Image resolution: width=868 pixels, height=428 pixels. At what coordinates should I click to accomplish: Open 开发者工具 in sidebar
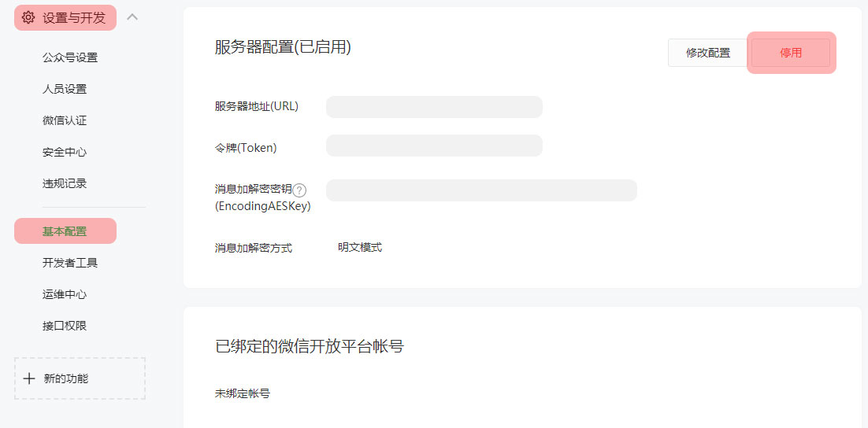[70, 263]
